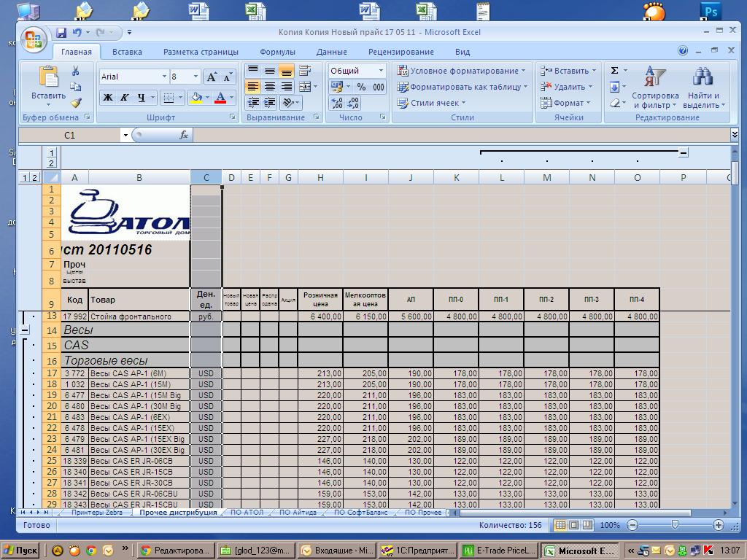Apply fill color bucket
The height and width of the screenshot is (560, 747).
click(x=196, y=98)
